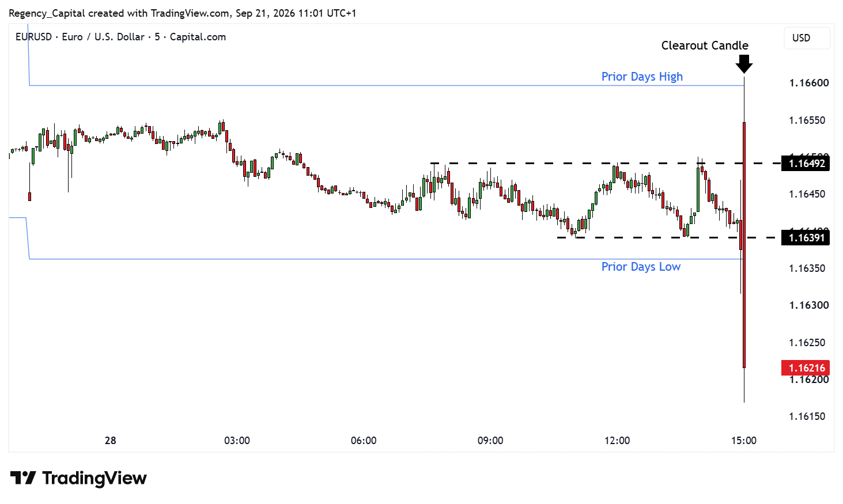Click the 03:00 time axis label

pos(237,441)
